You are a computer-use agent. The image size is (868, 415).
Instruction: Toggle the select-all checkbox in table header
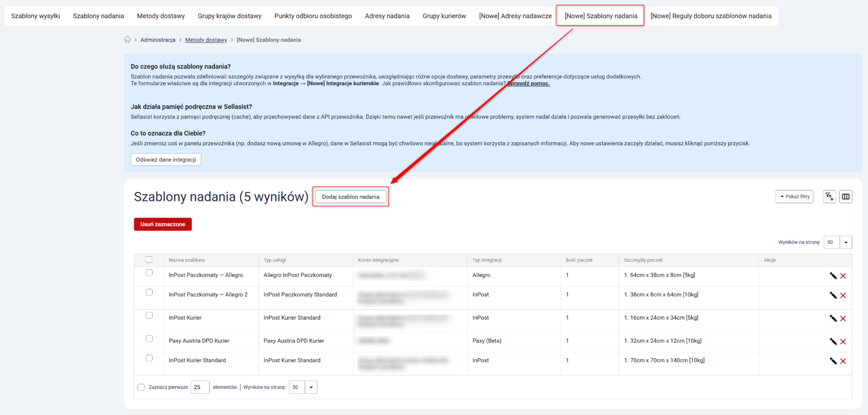149,260
